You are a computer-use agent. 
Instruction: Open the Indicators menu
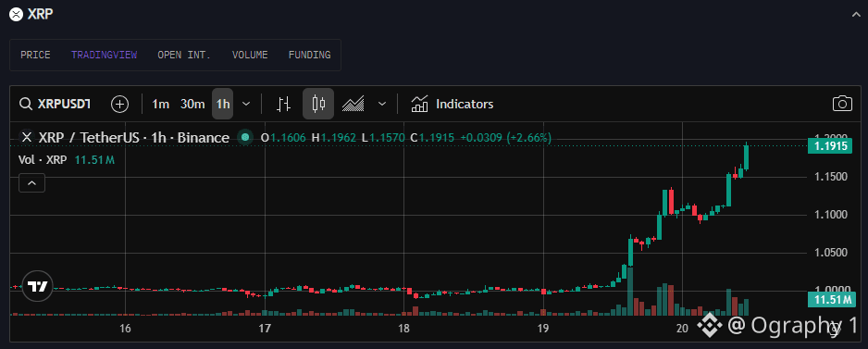(453, 104)
